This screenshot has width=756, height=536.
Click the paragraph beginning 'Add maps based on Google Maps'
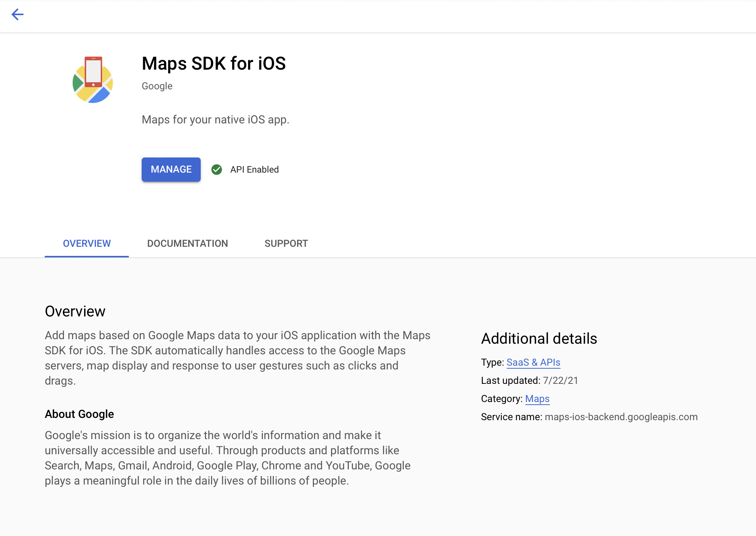(x=237, y=358)
